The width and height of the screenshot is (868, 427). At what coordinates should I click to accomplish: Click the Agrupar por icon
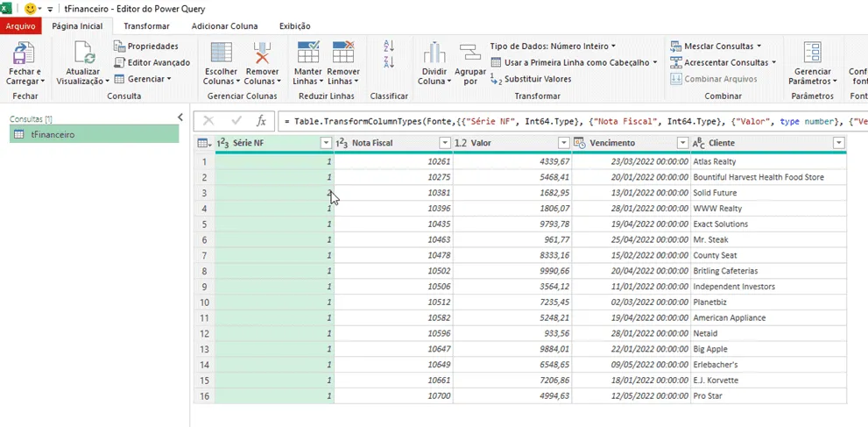click(x=470, y=53)
